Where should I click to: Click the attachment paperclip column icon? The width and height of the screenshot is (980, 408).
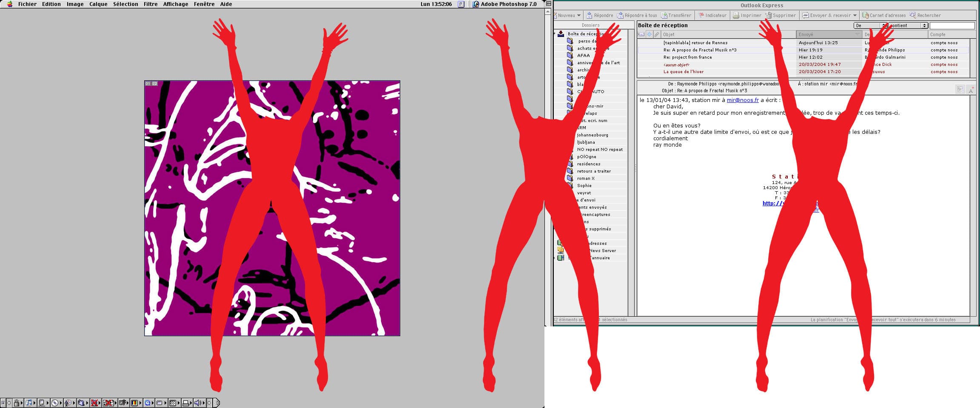point(657,34)
